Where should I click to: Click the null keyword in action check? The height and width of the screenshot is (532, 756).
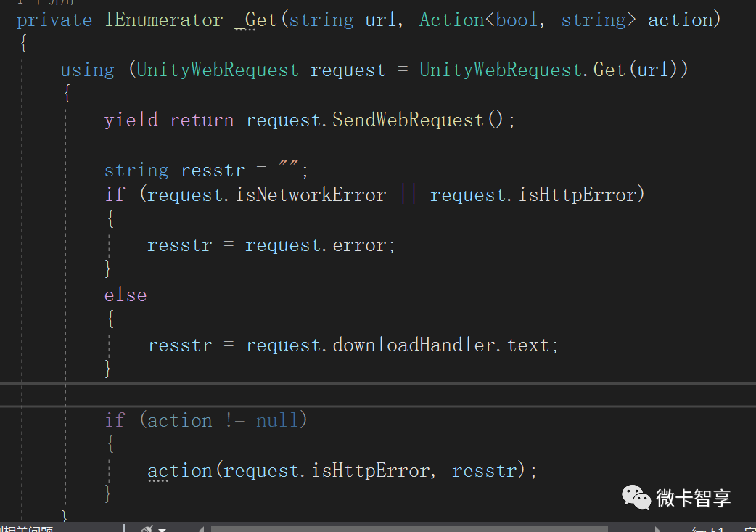(x=277, y=420)
